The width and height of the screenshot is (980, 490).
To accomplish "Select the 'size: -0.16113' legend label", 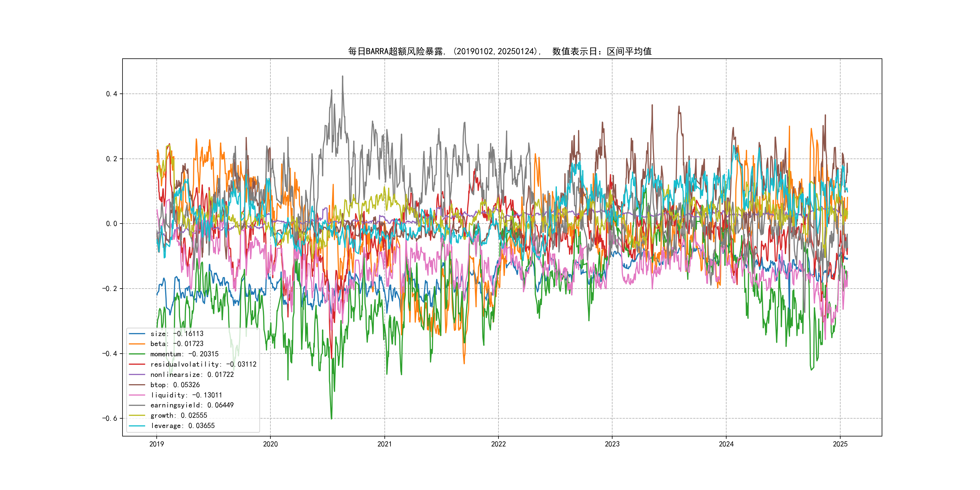I will (x=177, y=334).
